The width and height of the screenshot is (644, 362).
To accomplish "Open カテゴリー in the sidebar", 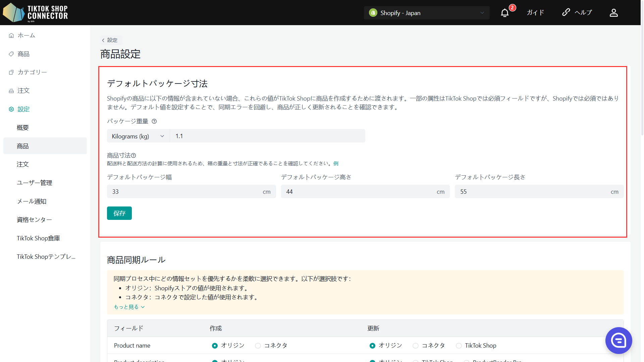I will click(32, 72).
